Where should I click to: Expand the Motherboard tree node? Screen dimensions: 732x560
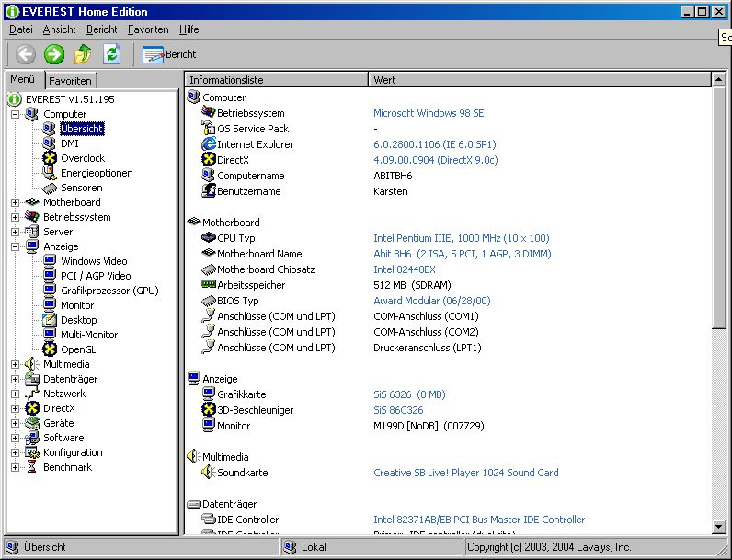click(16, 202)
